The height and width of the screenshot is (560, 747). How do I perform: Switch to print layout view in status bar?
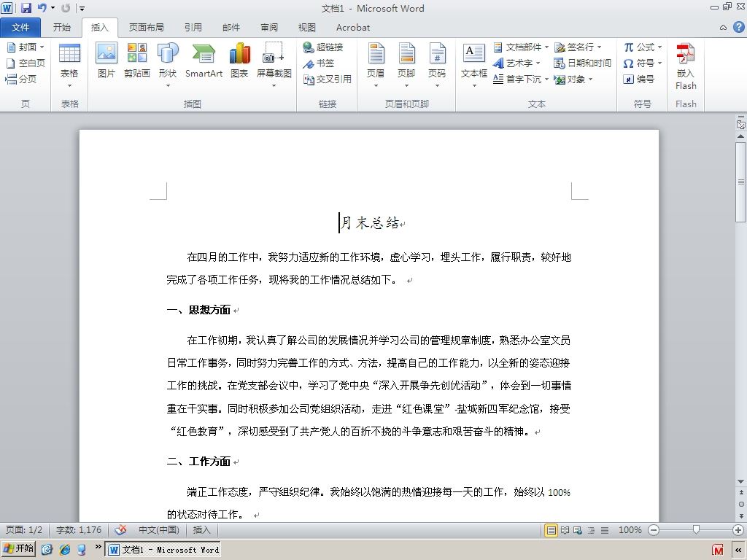tap(551, 530)
